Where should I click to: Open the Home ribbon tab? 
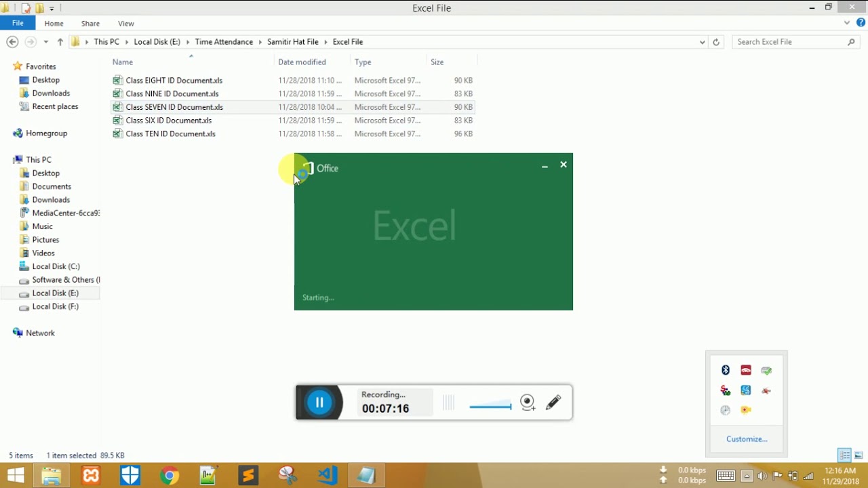(54, 23)
